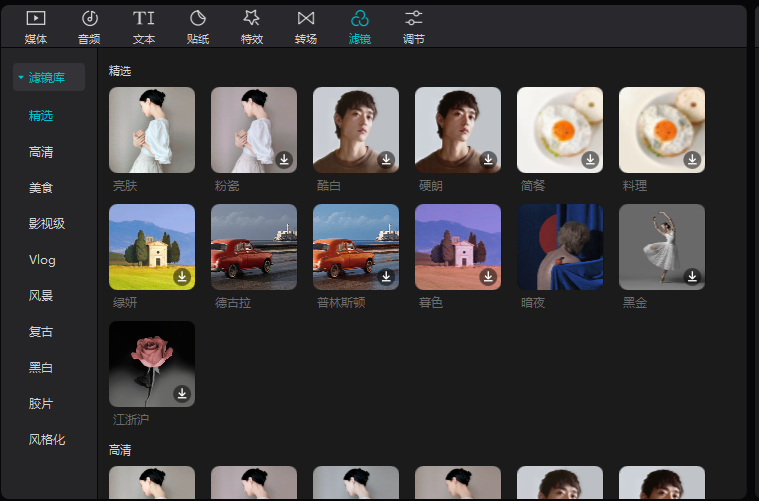The width and height of the screenshot is (759, 501).
Task: Download the 黑金 filter
Action: (693, 276)
